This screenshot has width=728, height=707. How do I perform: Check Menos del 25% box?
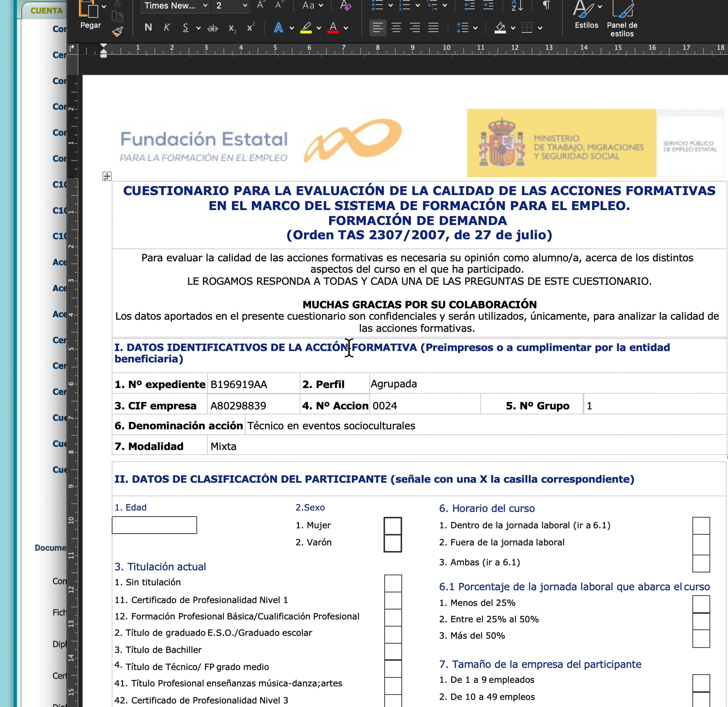[x=701, y=604]
